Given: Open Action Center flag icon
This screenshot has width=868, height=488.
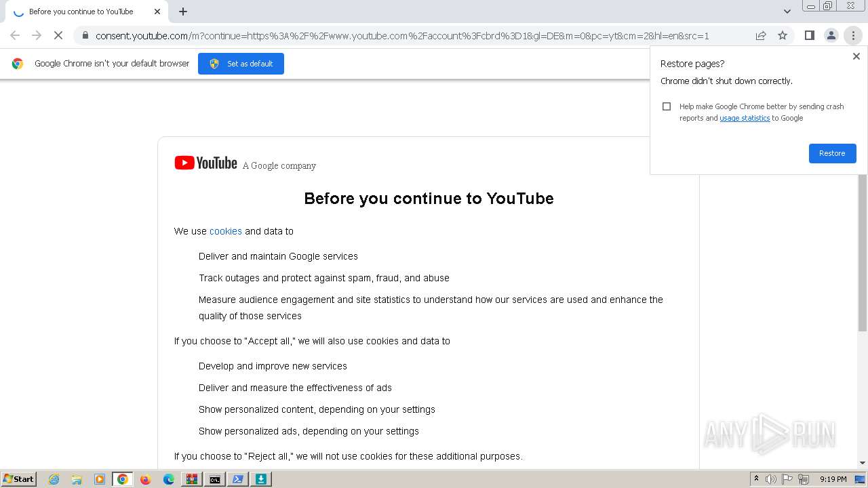Looking at the screenshot, I should click(x=787, y=479).
